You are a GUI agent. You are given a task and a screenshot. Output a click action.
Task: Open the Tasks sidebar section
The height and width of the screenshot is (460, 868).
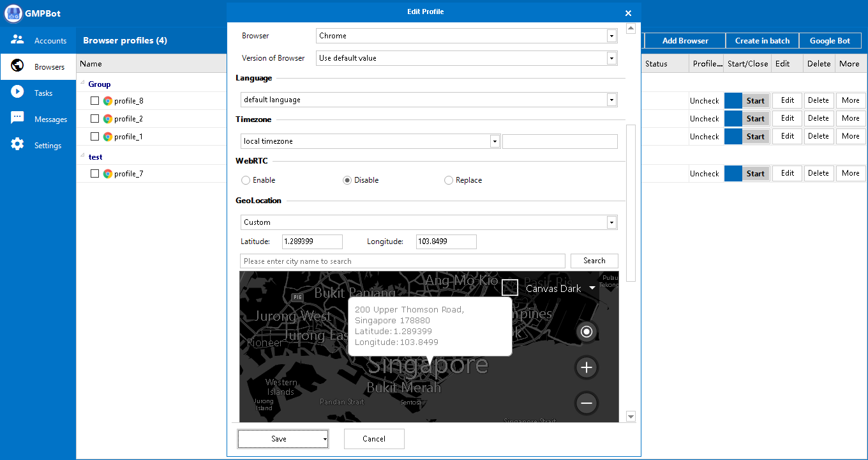click(38, 93)
